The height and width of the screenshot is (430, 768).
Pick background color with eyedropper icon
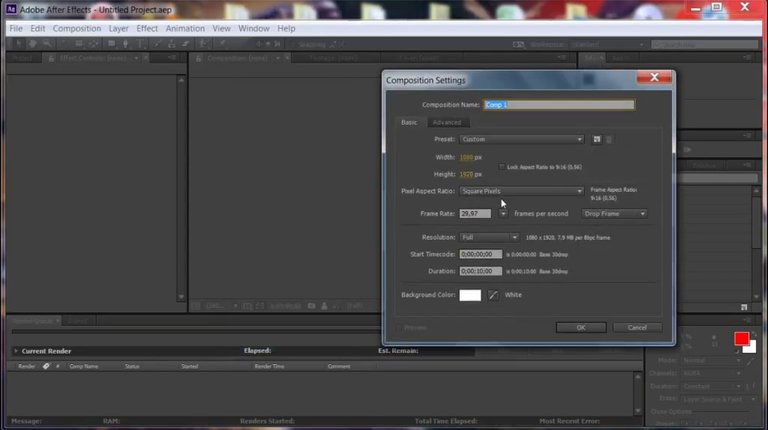point(493,295)
